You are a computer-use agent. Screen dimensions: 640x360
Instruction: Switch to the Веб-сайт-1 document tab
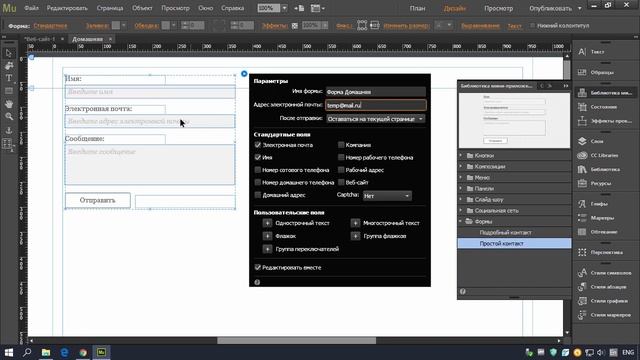(40, 39)
